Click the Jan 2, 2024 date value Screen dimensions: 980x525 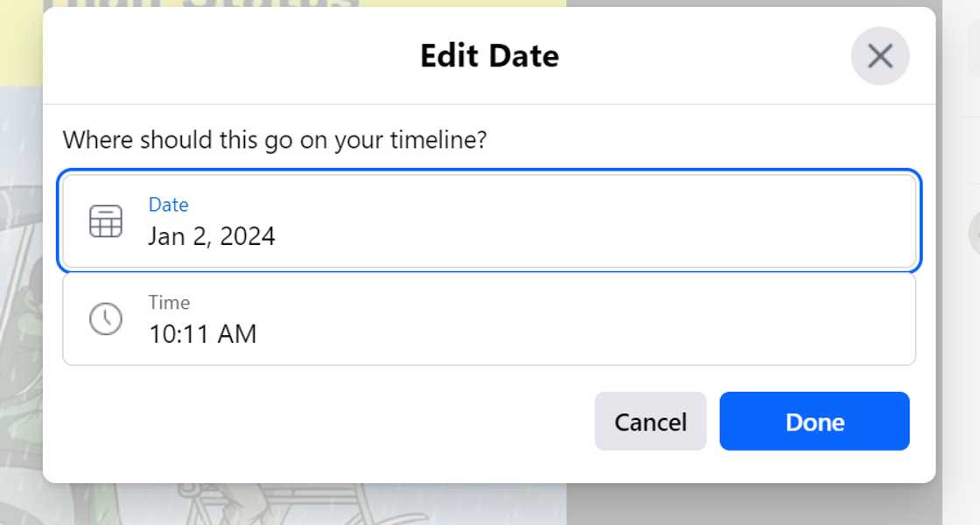[212, 236]
